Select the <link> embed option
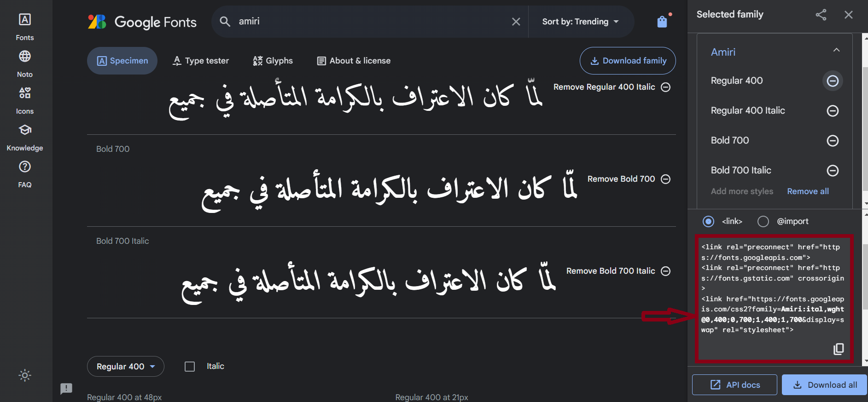868x402 pixels. pyautogui.click(x=708, y=221)
